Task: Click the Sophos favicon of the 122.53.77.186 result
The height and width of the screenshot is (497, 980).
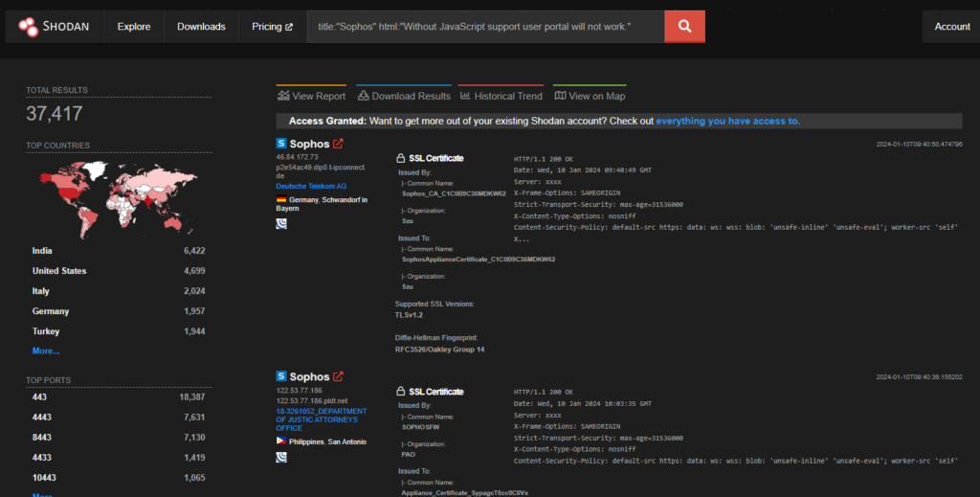Action: (x=281, y=376)
